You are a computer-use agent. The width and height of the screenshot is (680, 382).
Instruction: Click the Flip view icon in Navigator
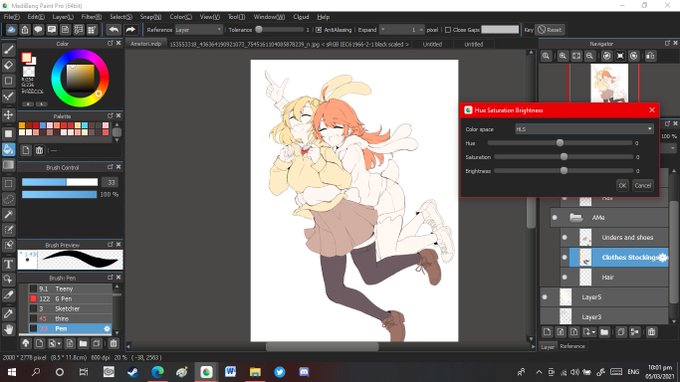click(650, 56)
